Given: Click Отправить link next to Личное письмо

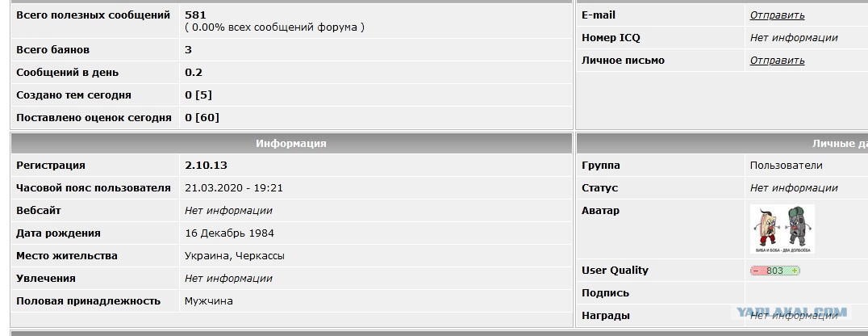Looking at the screenshot, I should point(777,61).
